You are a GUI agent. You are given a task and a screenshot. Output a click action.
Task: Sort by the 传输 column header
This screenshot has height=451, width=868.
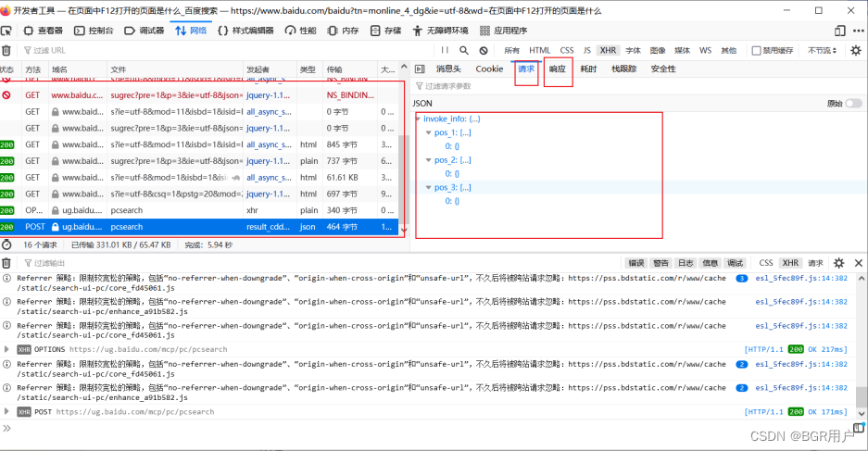[349, 69]
